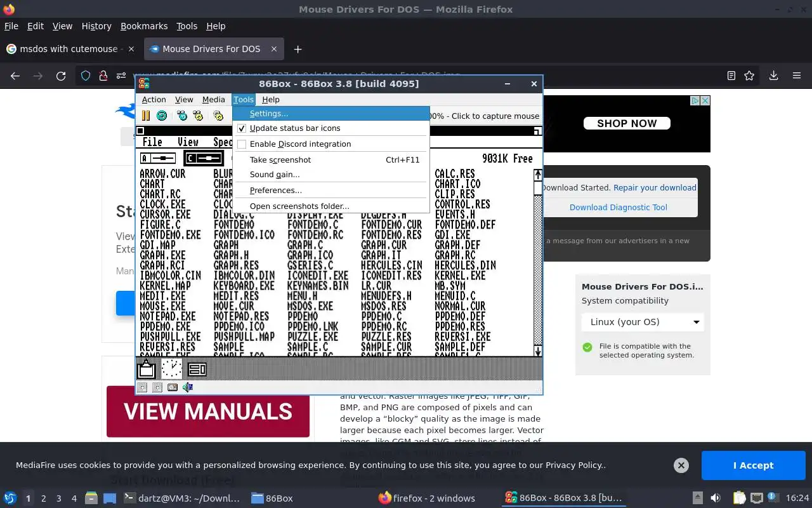Reload the Firefox page

click(61, 76)
